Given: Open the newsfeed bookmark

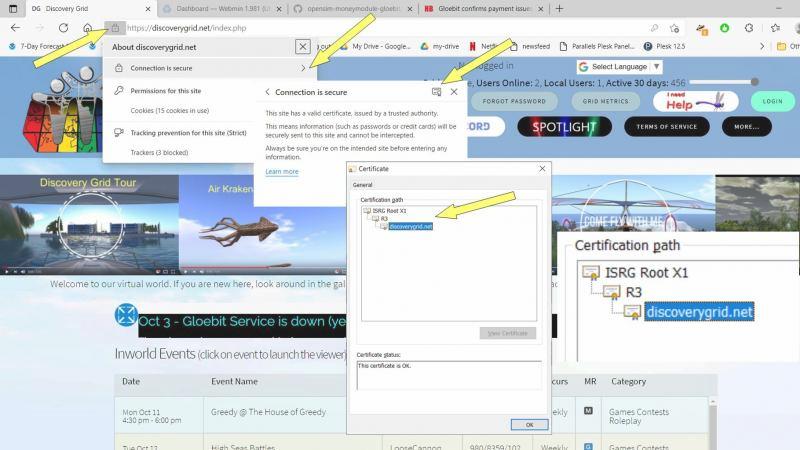Looking at the screenshot, I should (530, 46).
